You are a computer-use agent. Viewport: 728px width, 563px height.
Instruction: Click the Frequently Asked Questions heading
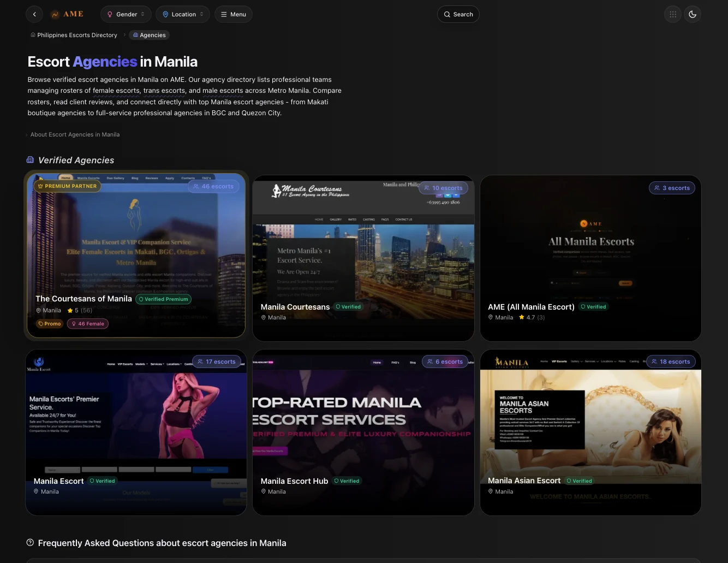[162, 543]
